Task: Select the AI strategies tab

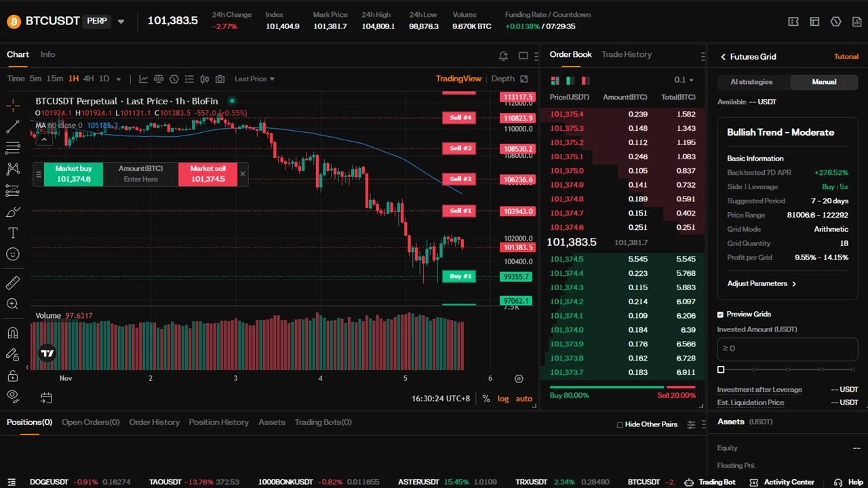Action: click(x=751, y=82)
